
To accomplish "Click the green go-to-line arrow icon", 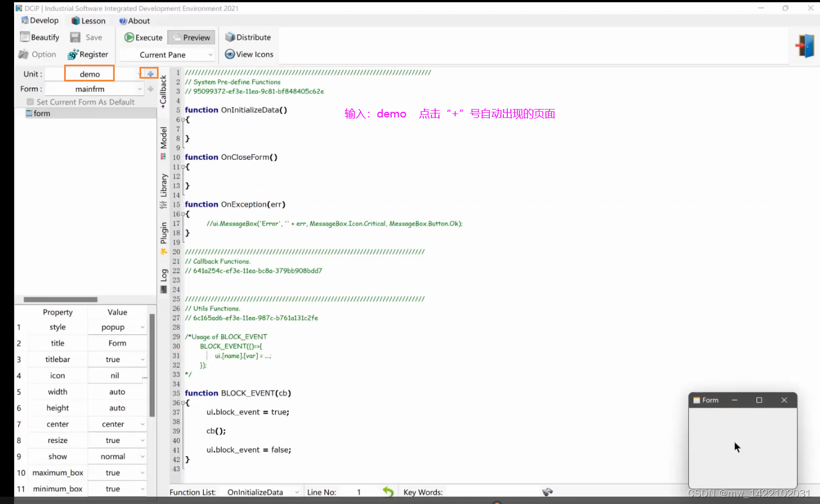I will [x=388, y=492].
